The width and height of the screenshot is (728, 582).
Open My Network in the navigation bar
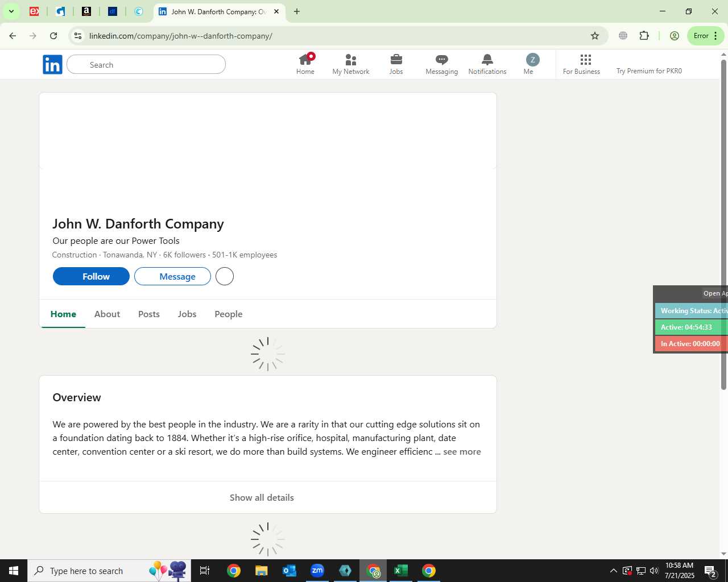(x=351, y=64)
